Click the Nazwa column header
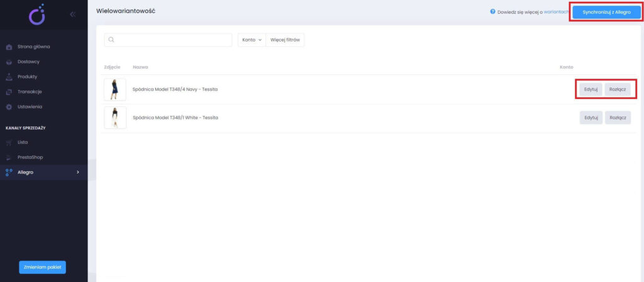Screen dimensions: 644x282 pyautogui.click(x=140, y=67)
